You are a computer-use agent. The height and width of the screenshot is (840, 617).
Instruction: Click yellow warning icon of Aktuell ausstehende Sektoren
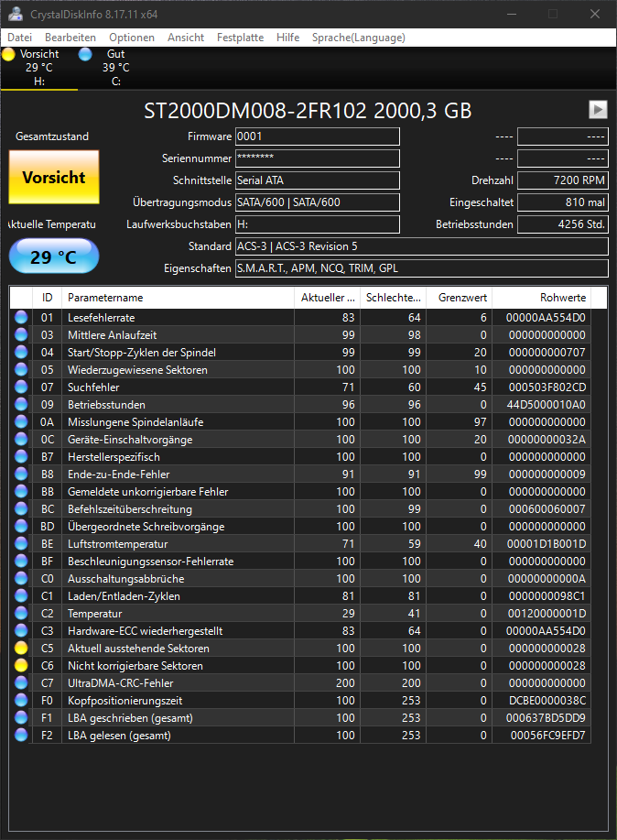click(21, 649)
